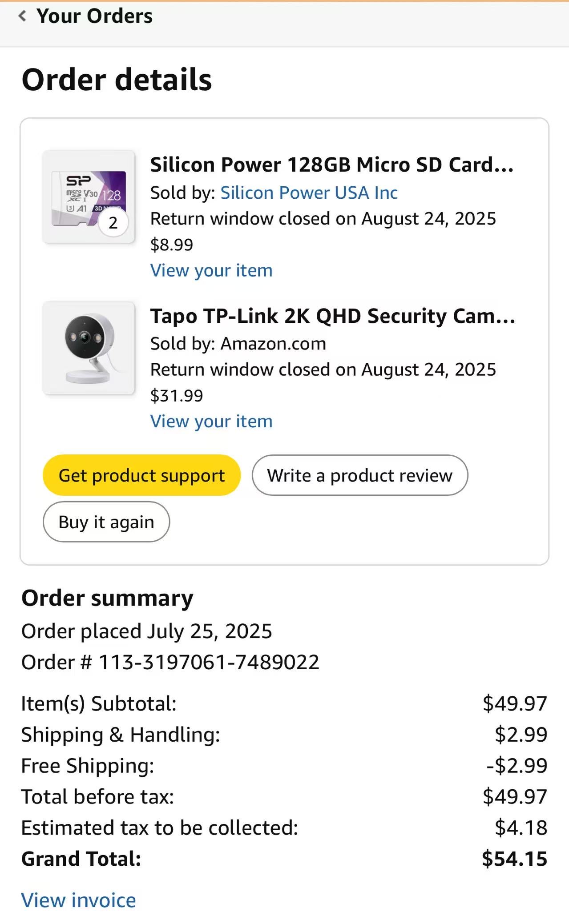Click the order number 113-3197061-7489022
This screenshot has width=569, height=924.
point(208,662)
